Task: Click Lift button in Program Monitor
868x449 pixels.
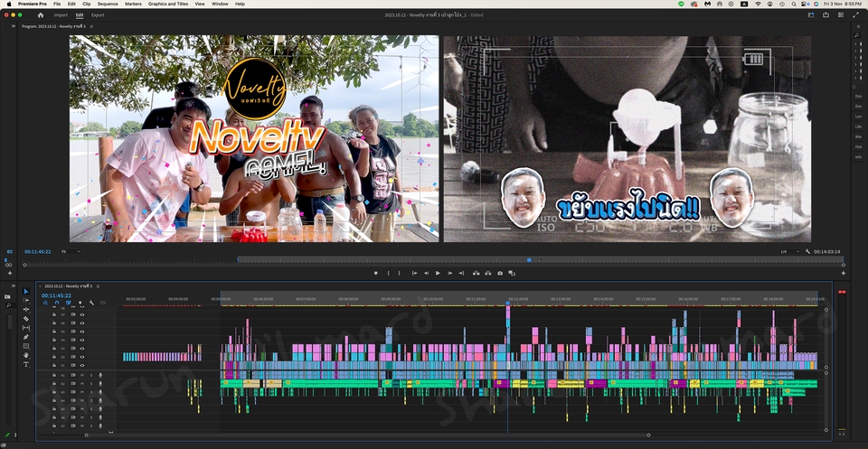Action: tap(476, 273)
